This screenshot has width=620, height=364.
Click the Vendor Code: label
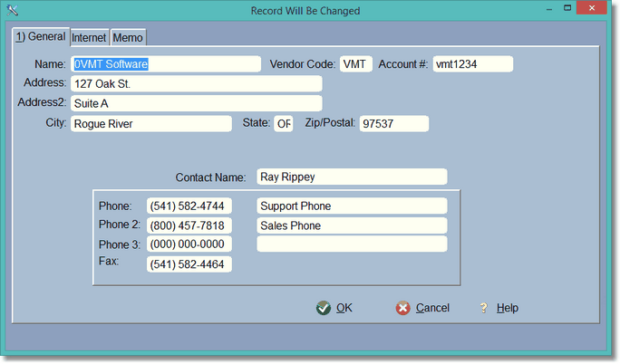(303, 64)
